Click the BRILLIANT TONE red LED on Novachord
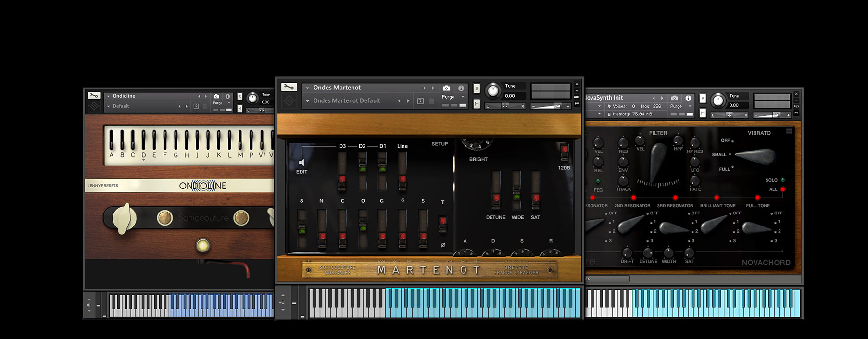The width and height of the screenshot is (868, 339). coord(717,198)
